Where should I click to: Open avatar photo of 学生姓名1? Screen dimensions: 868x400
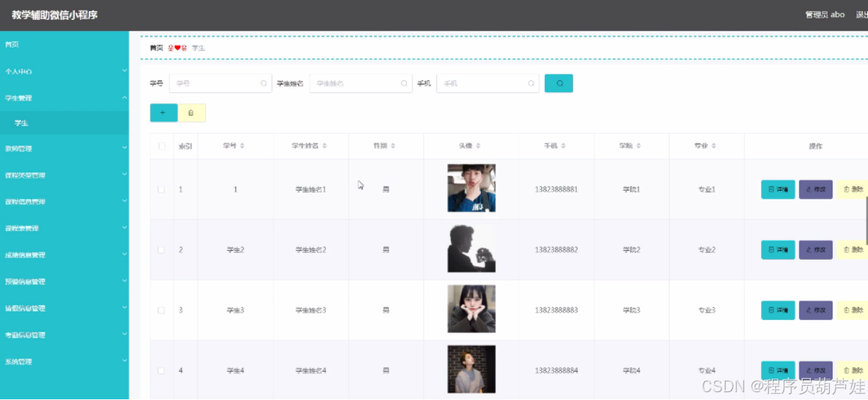click(x=471, y=188)
